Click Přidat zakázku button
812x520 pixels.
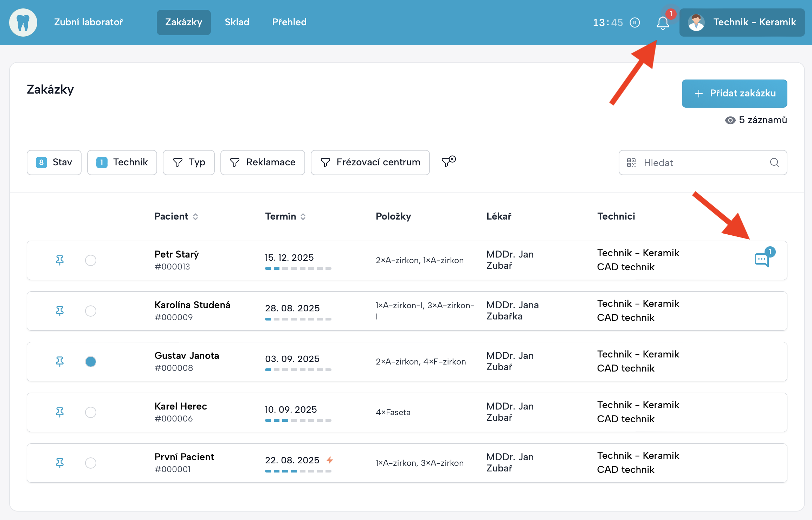click(734, 93)
